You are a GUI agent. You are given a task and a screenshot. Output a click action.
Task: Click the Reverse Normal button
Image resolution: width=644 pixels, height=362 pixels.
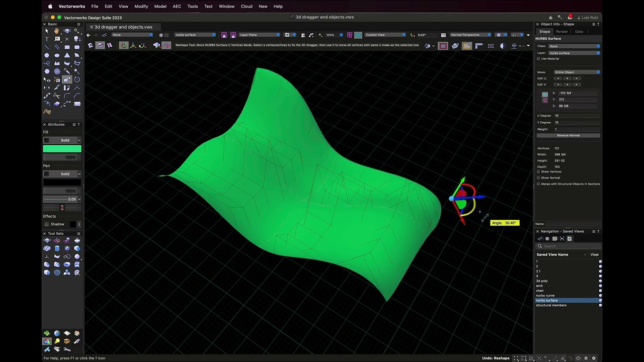point(568,135)
